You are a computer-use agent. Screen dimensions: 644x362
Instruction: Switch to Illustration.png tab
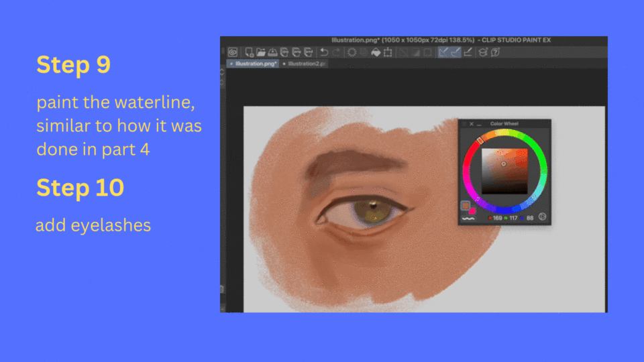253,64
